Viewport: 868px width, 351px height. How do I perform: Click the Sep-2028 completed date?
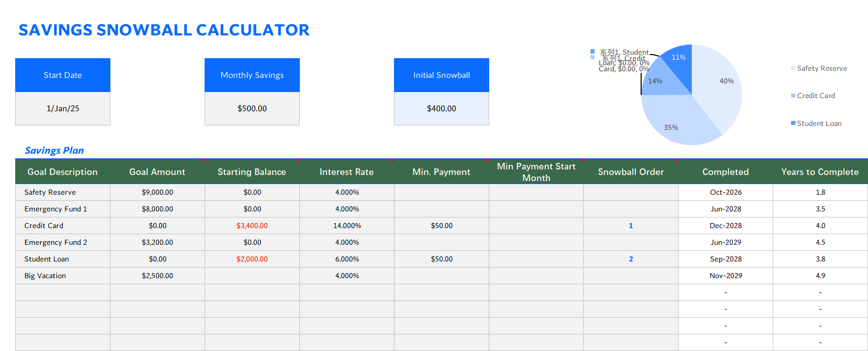(x=726, y=259)
